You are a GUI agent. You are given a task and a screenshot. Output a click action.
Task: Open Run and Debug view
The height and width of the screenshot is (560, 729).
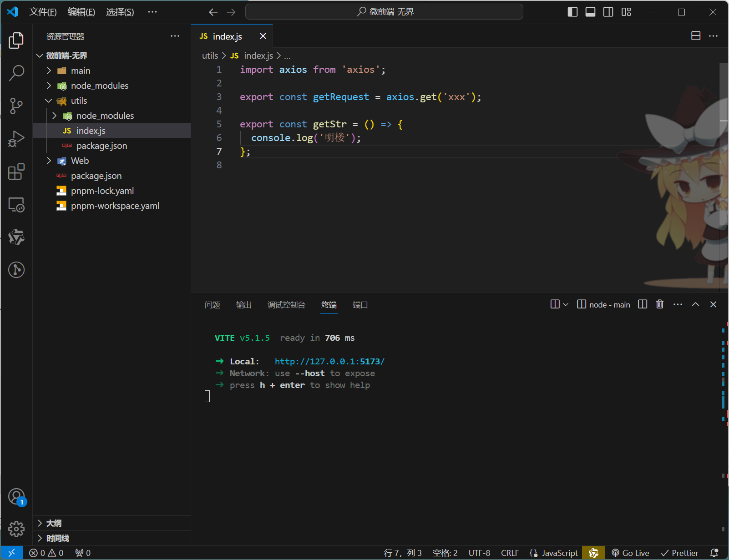pos(16,139)
